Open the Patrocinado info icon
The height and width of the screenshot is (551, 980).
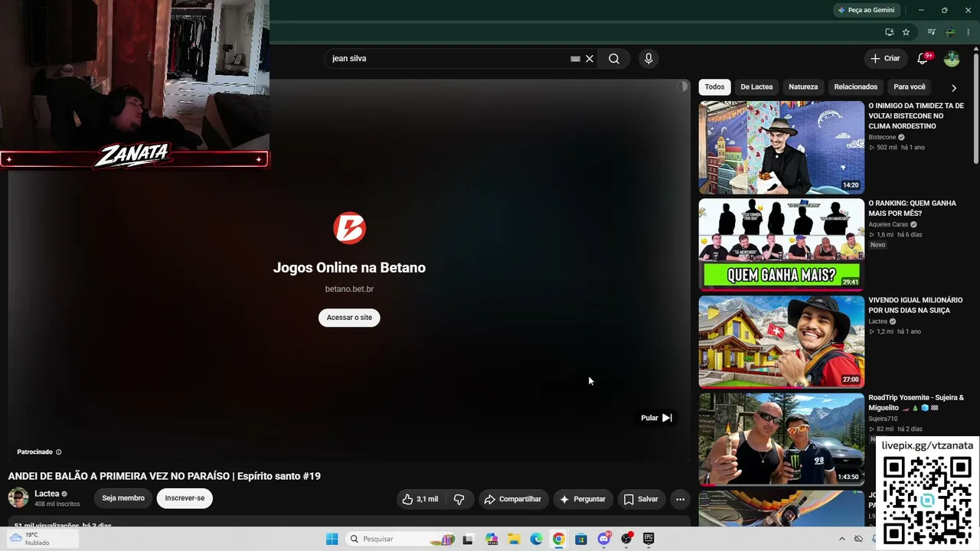(x=58, y=452)
